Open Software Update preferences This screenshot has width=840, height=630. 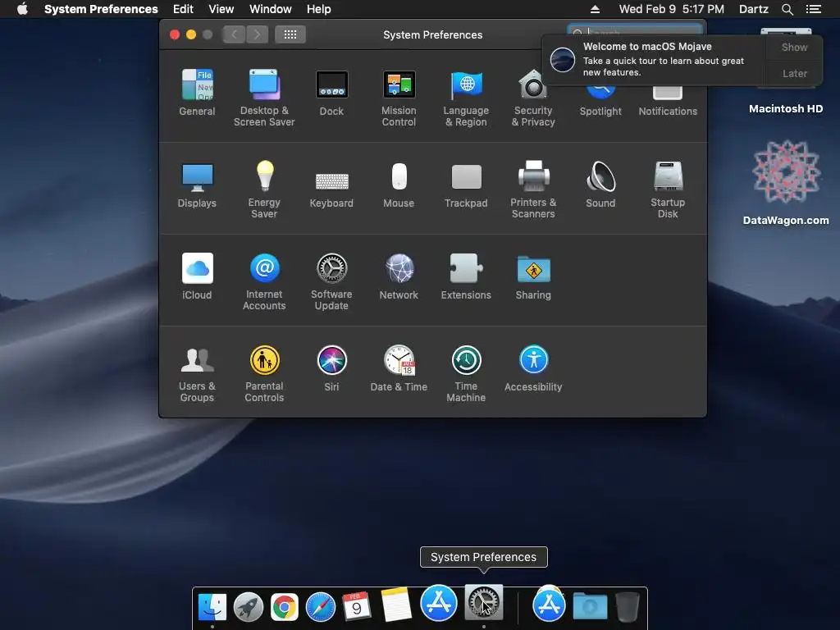click(x=331, y=281)
